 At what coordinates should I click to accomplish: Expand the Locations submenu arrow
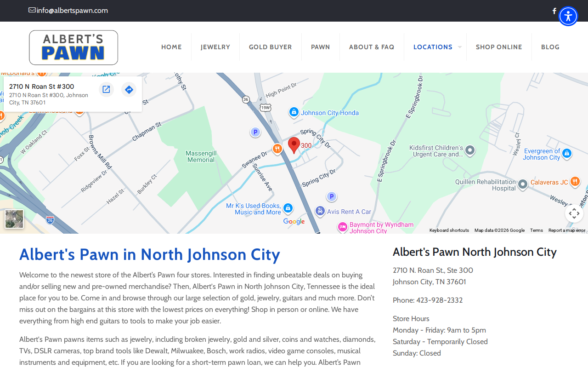(459, 47)
